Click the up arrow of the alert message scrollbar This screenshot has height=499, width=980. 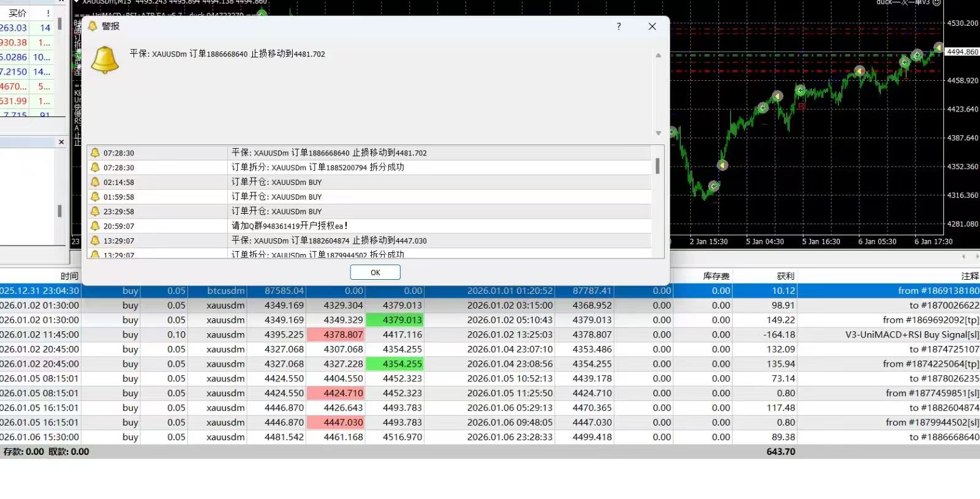658,55
